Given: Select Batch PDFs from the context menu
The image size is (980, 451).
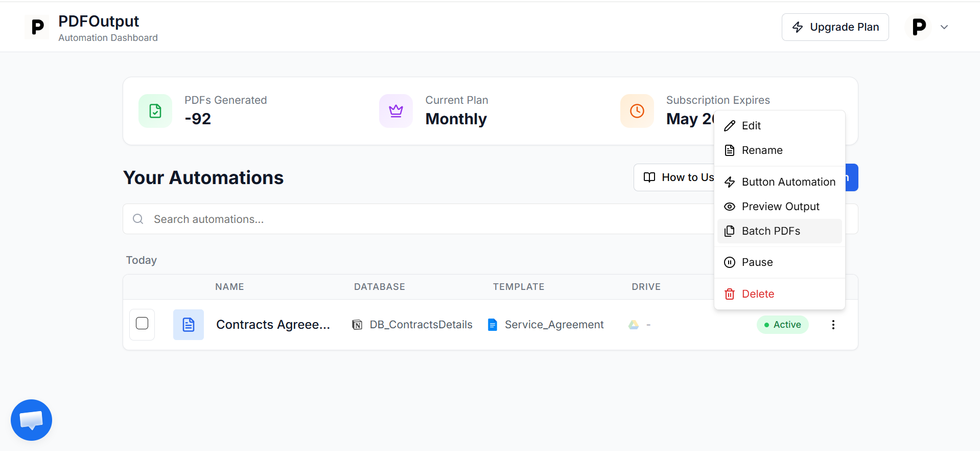Looking at the screenshot, I should 780,231.
